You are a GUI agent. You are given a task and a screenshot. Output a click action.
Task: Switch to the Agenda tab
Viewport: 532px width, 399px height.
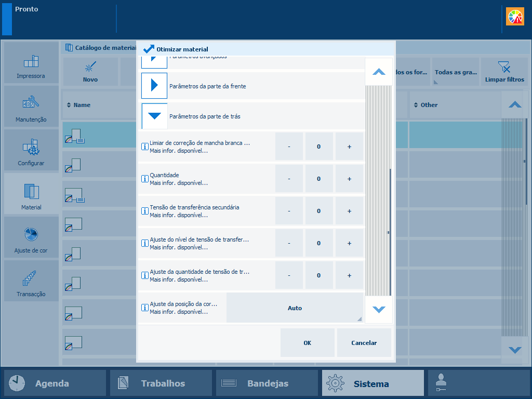tap(55, 383)
